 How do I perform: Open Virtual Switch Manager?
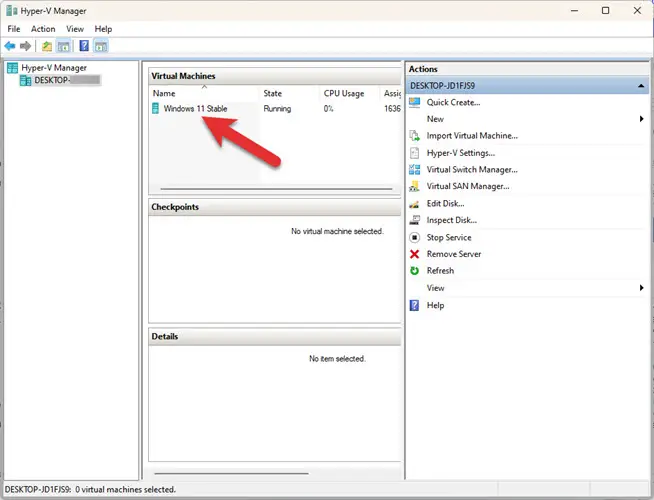point(472,169)
